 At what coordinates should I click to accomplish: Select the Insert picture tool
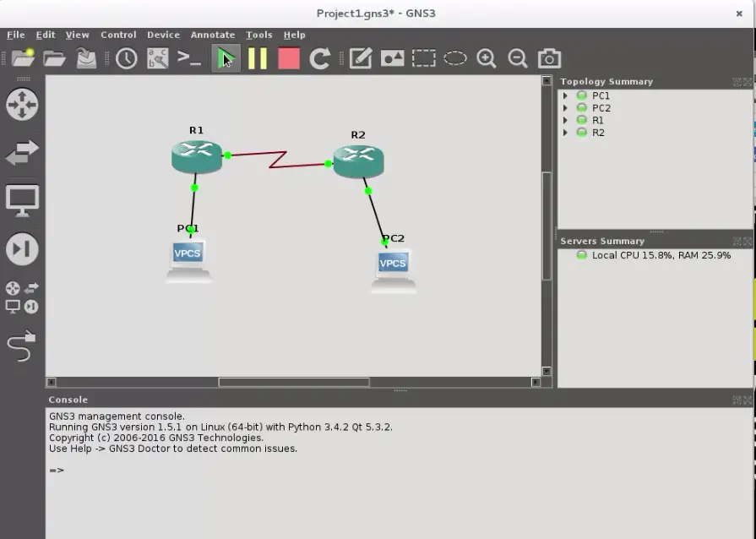pos(392,58)
